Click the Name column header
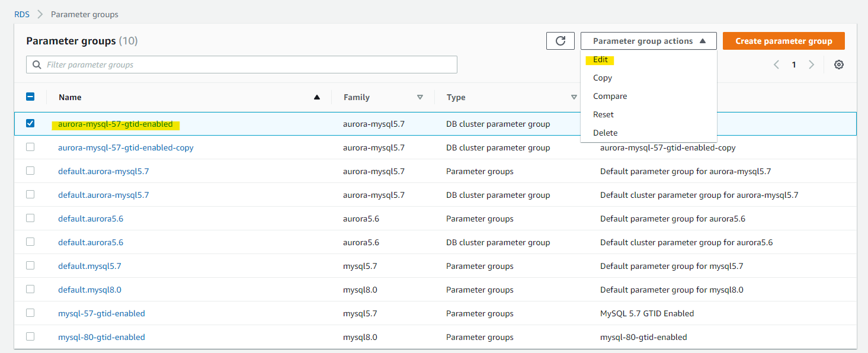Viewport: 868px width, 353px height. pos(70,97)
